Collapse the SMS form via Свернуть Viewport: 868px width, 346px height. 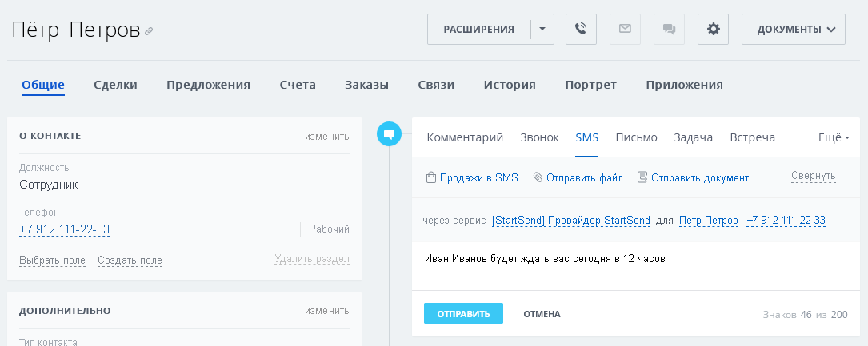[x=813, y=176]
